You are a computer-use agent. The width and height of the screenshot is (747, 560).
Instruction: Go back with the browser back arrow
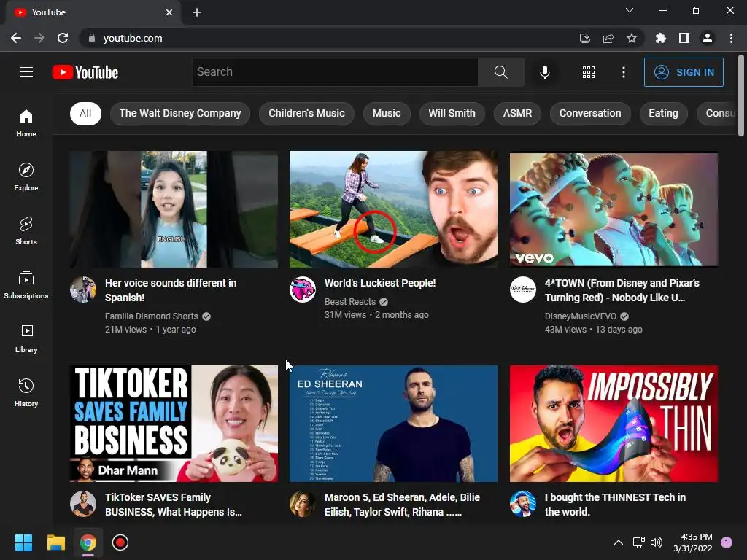coord(16,38)
